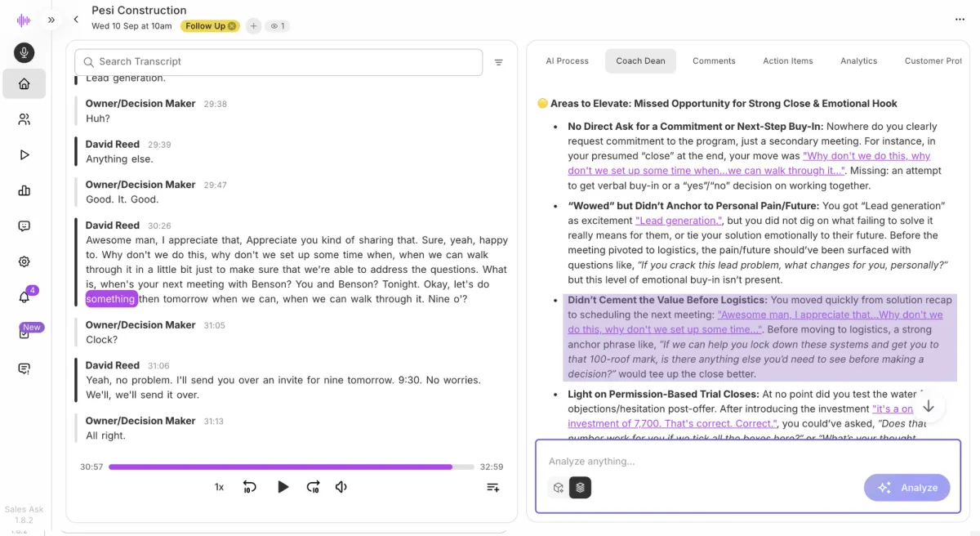Click timestamp 31:13
Screen dimensions: 980x536
coord(215,421)
